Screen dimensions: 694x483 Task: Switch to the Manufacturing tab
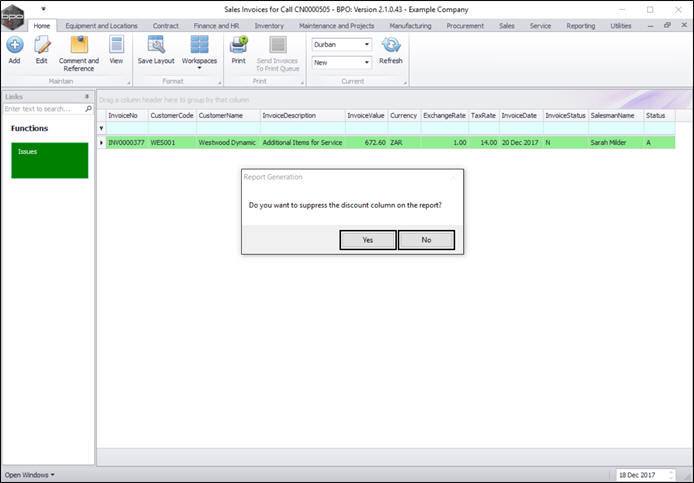coord(410,26)
